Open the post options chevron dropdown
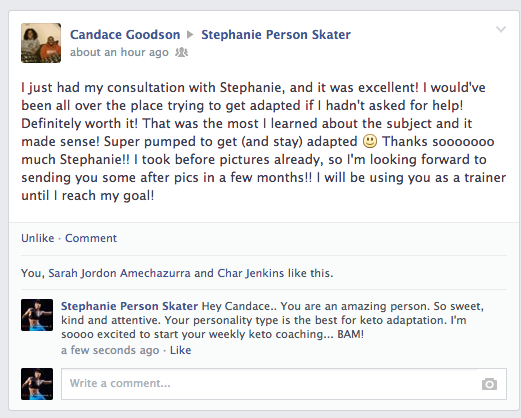 tap(501, 29)
